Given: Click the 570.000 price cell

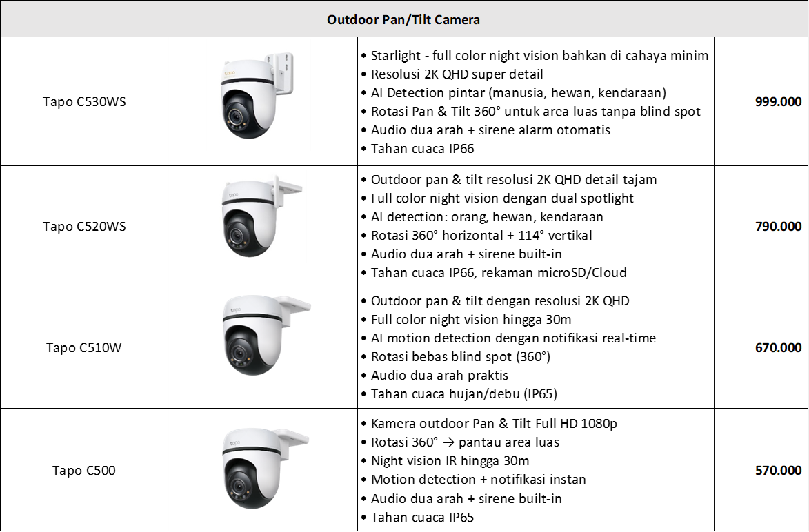Looking at the screenshot, I should (x=761, y=470).
